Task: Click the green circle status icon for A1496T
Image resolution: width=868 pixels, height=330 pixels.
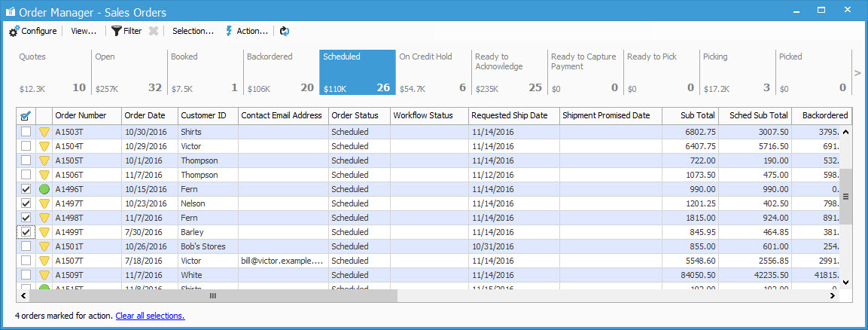Action: 44,189
